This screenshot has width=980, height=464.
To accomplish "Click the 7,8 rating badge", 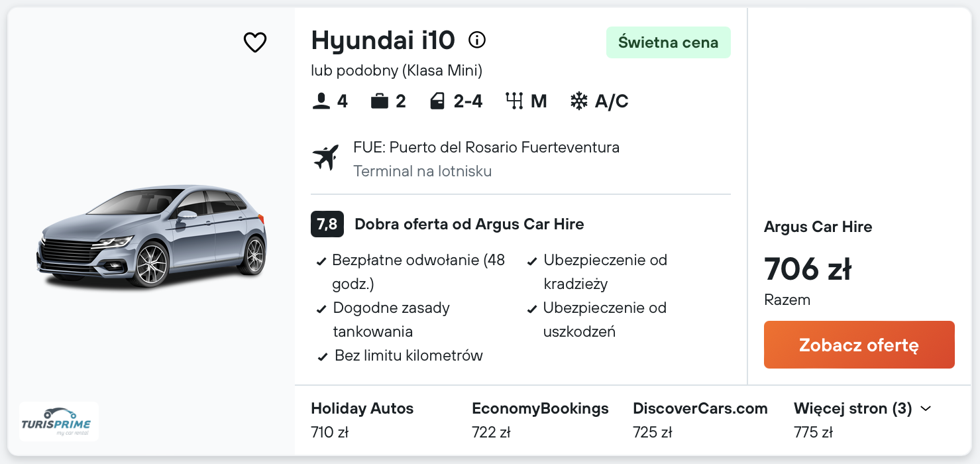I will 327,224.
